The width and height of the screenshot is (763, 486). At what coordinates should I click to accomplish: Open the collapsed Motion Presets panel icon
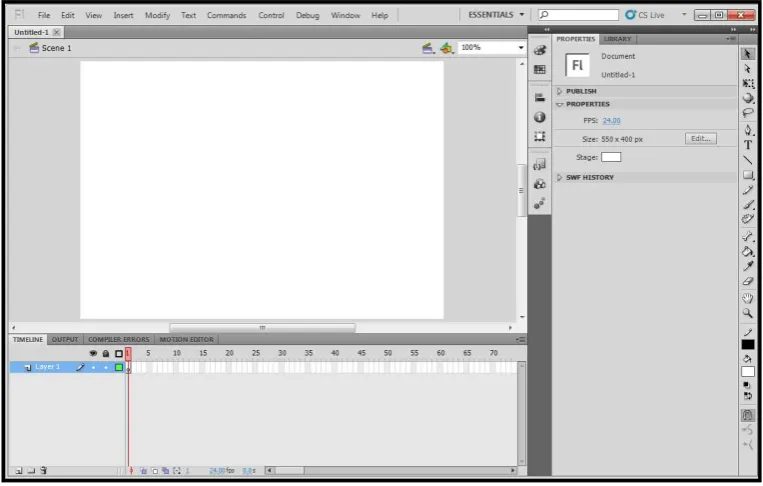540,203
